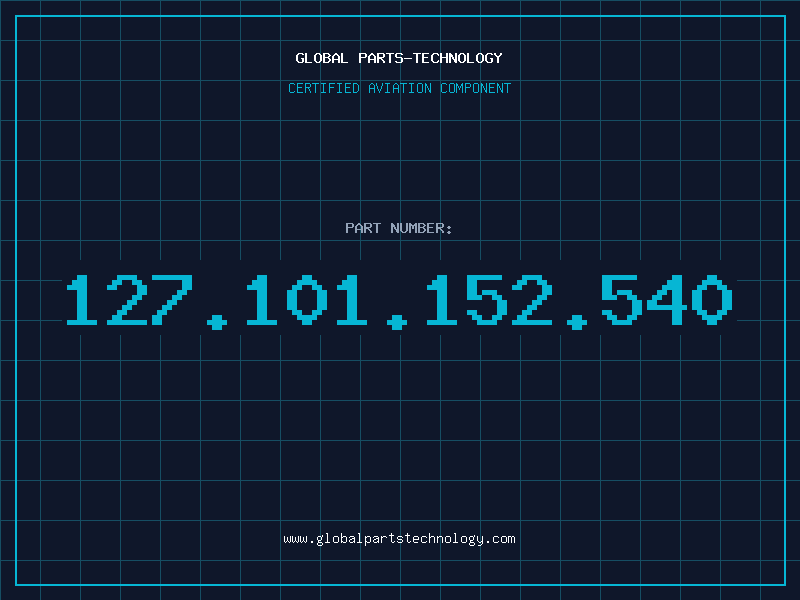Click the GLOBAL PARTS-TECHNOLOGY heading
The height and width of the screenshot is (600, 800).
point(399,58)
